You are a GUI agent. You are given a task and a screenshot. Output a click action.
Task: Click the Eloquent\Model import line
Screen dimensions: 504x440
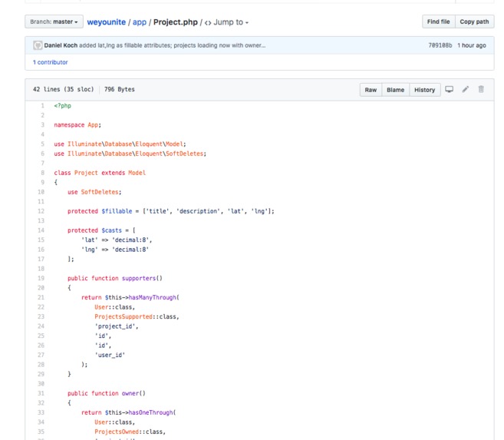(120, 144)
